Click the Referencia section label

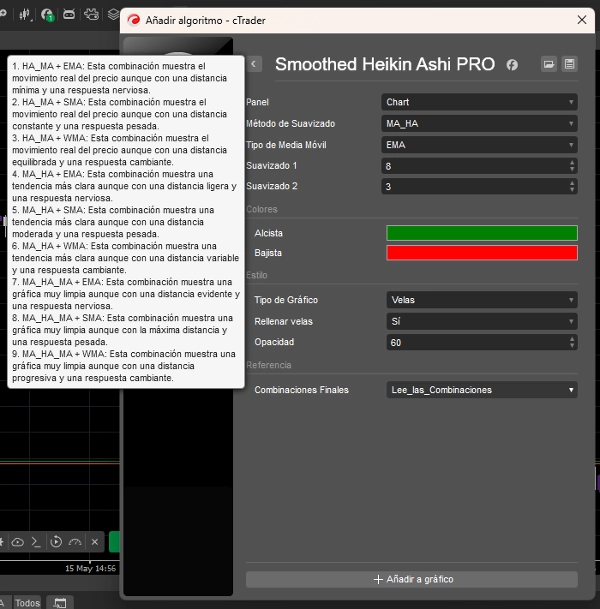click(269, 365)
